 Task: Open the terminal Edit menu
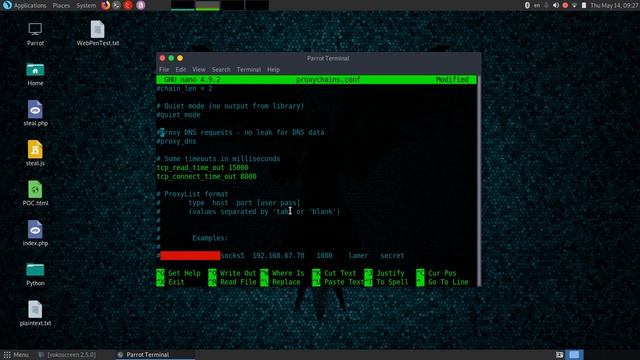click(180, 70)
